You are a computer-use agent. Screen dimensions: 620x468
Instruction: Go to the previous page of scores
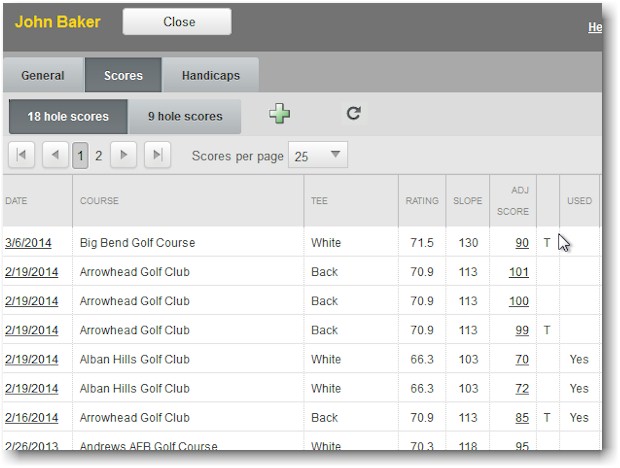[x=55, y=155]
